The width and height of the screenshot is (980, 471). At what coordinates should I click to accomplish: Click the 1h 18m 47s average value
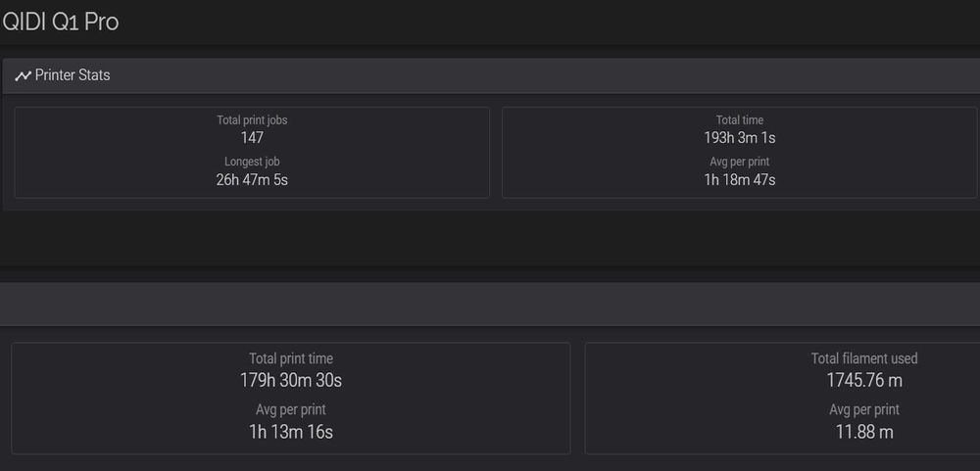click(740, 180)
